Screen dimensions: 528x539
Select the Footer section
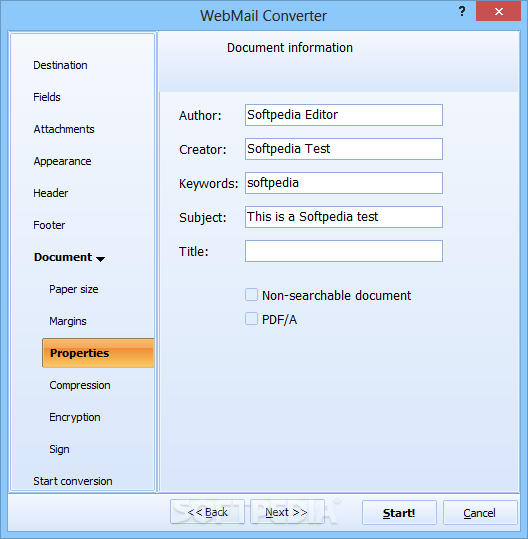(x=49, y=225)
